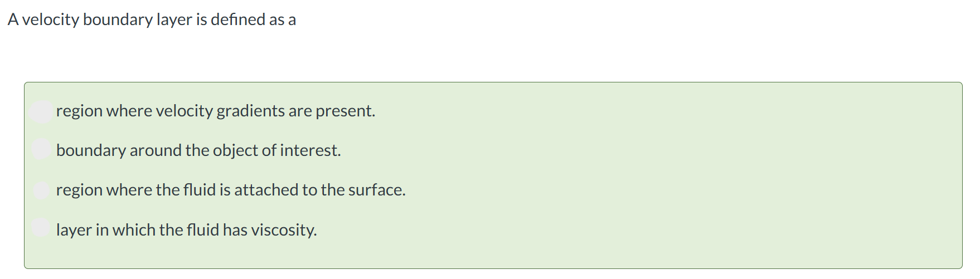Click the word 'layer' starting the fourth answer
This screenshot has width=980, height=279.
click(74, 230)
